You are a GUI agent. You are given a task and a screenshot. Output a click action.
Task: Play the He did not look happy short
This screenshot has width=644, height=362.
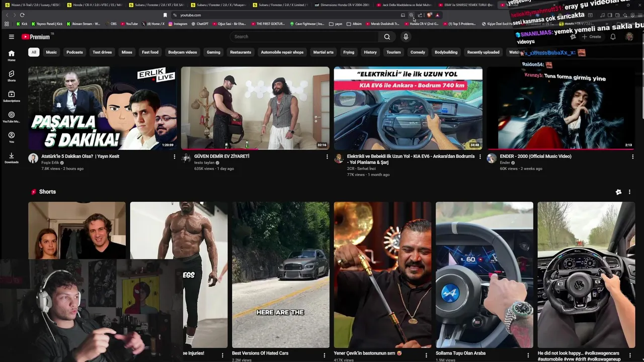[586, 275]
